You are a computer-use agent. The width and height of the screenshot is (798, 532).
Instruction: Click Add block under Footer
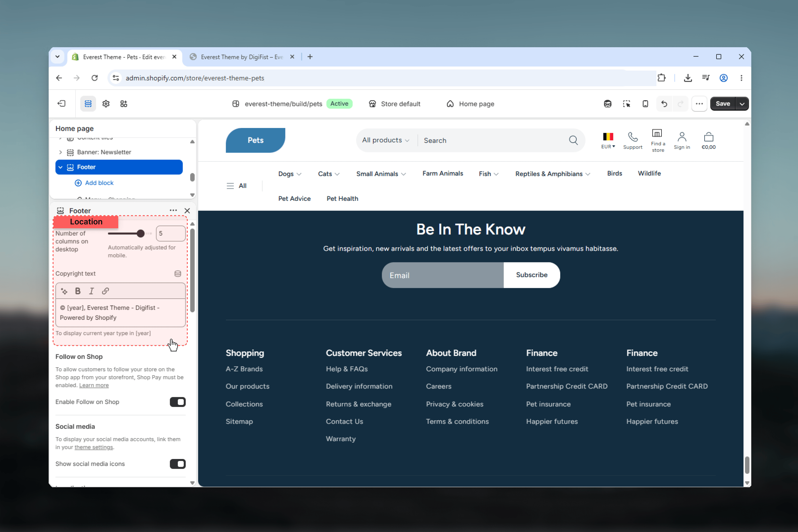(94, 183)
